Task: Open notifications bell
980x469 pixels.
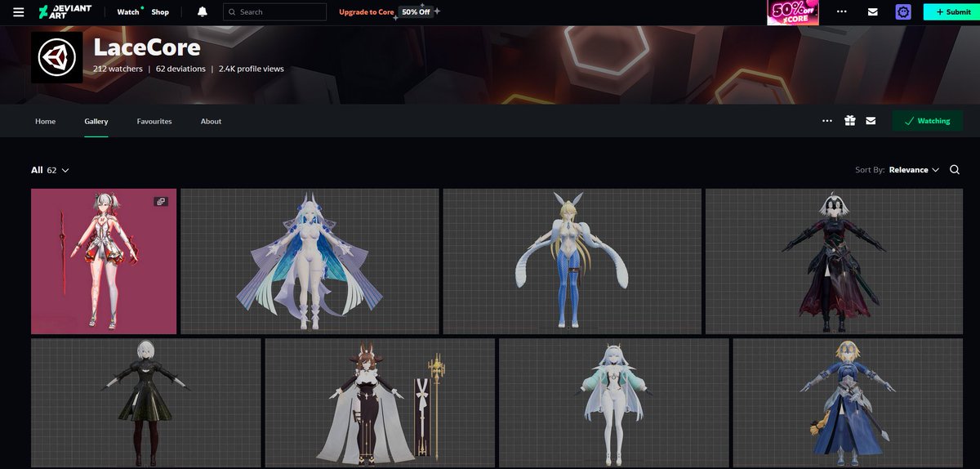Action: [x=202, y=12]
